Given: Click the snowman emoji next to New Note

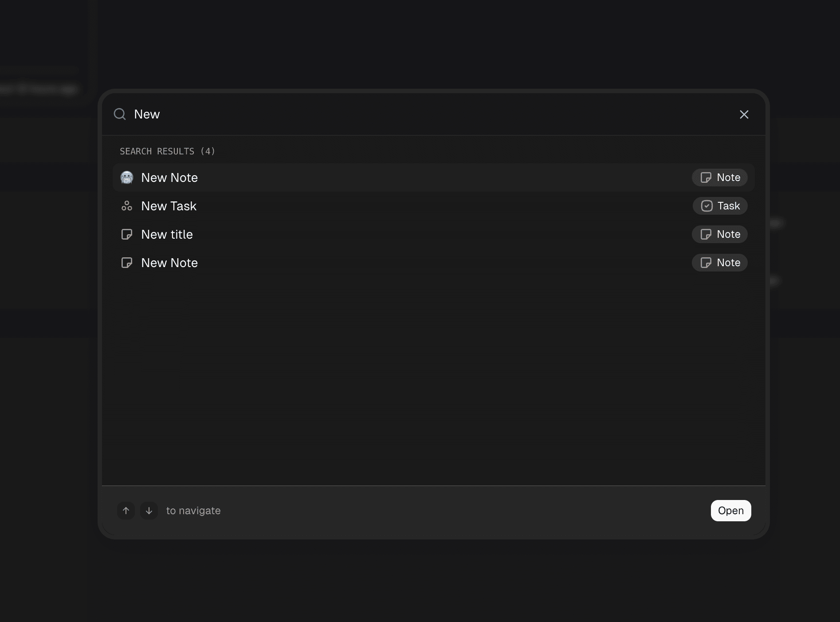Looking at the screenshot, I should (127, 177).
